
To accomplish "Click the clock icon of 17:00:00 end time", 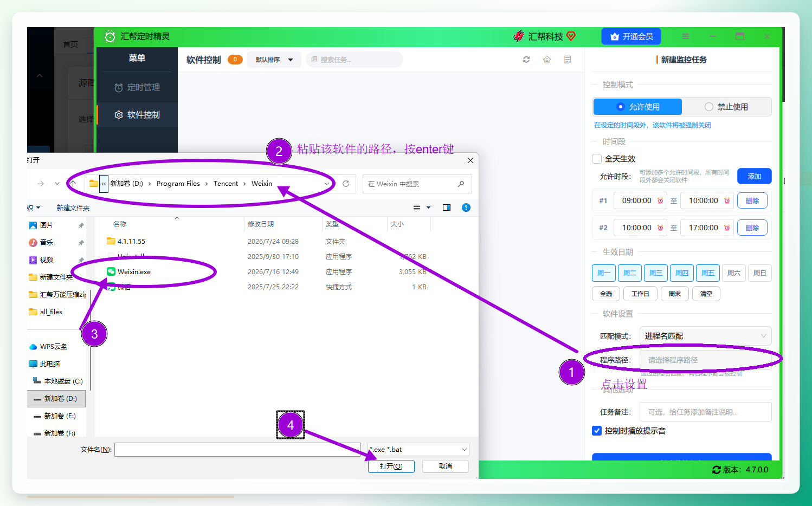I will (727, 228).
